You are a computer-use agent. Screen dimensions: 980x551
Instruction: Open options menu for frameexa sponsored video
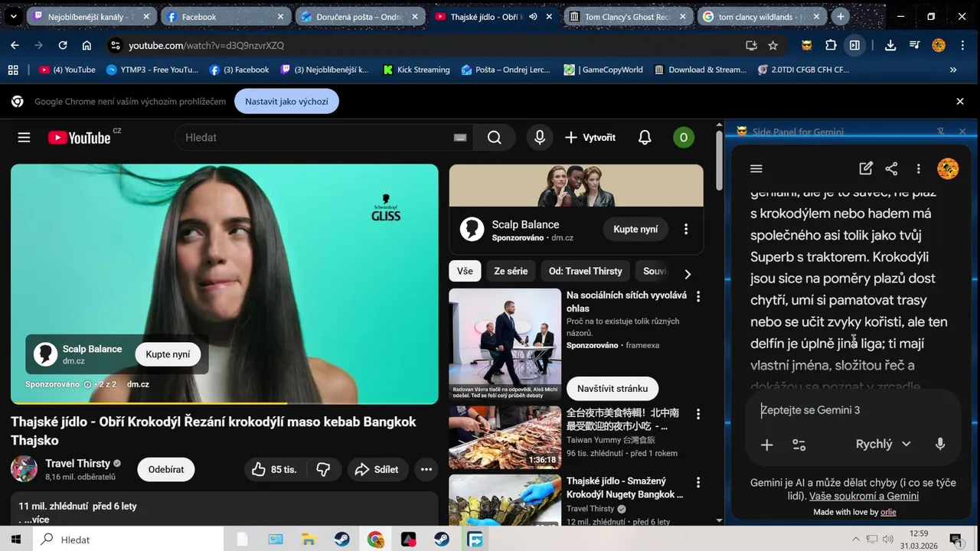(697, 296)
